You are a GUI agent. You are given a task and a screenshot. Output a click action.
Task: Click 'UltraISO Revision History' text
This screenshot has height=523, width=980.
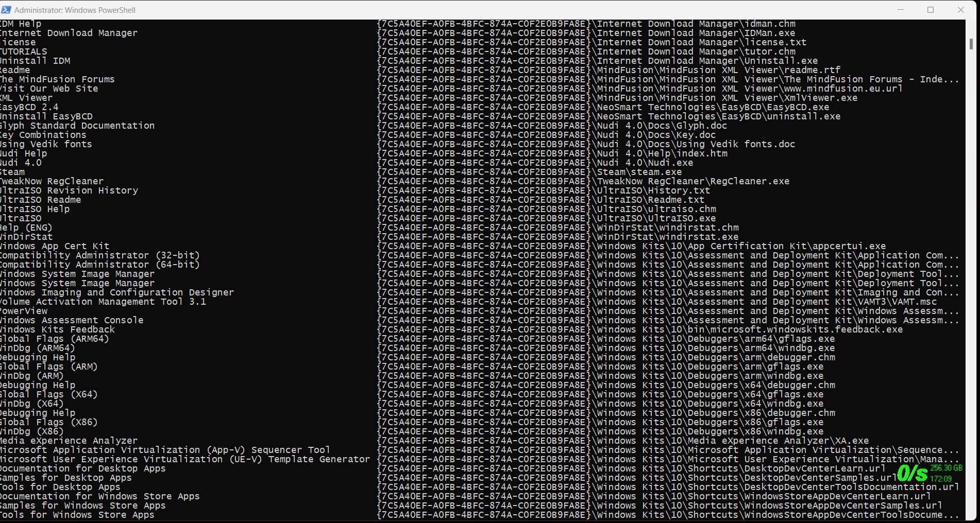pyautogui.click(x=69, y=190)
